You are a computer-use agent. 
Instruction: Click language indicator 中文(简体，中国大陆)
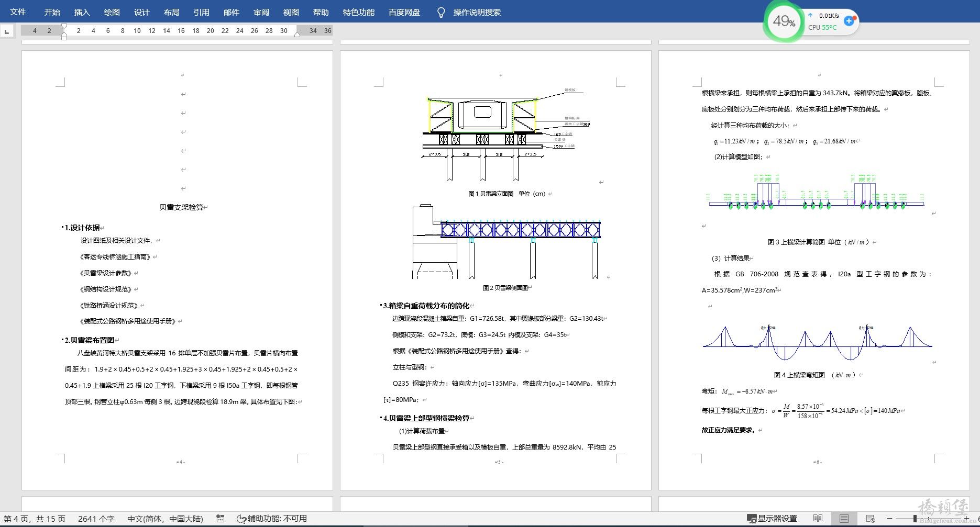165,519
